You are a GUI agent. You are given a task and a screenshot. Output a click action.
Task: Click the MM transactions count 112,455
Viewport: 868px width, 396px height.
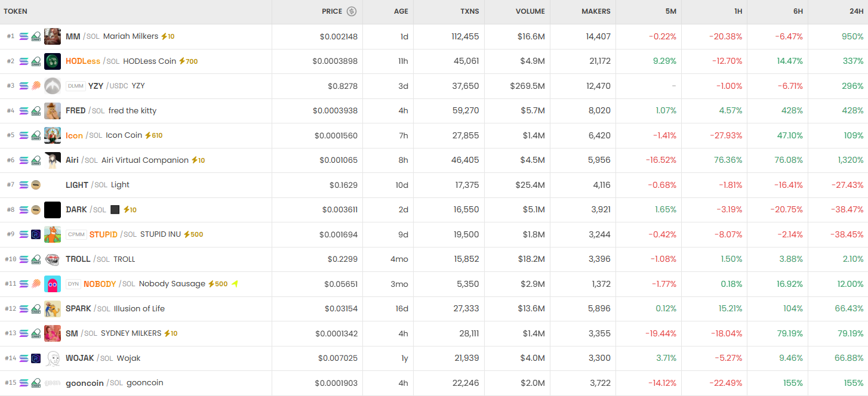465,36
